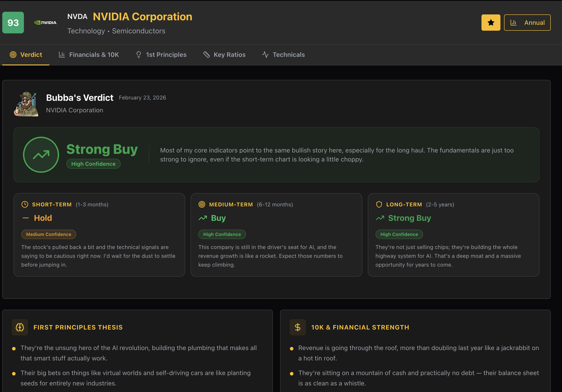Screen dimensions: 562x392
Task: Click the long-term shield icon
Action: coord(379,204)
